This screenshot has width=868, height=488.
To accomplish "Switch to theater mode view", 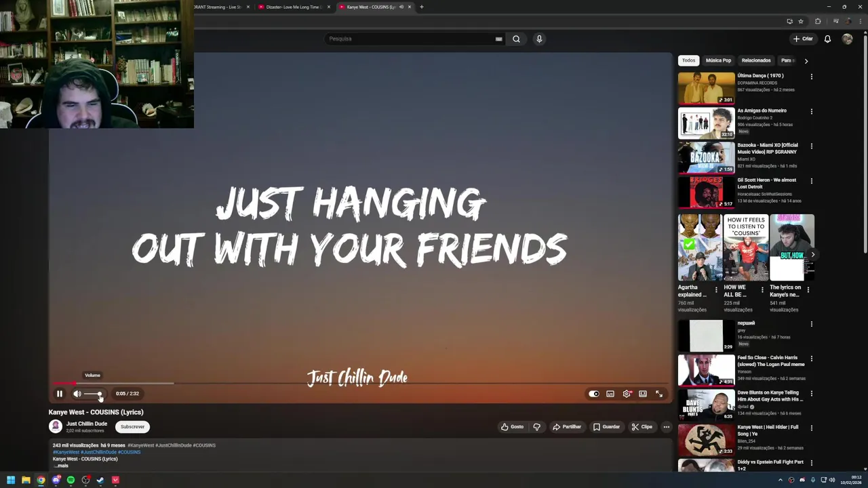I will point(643,394).
